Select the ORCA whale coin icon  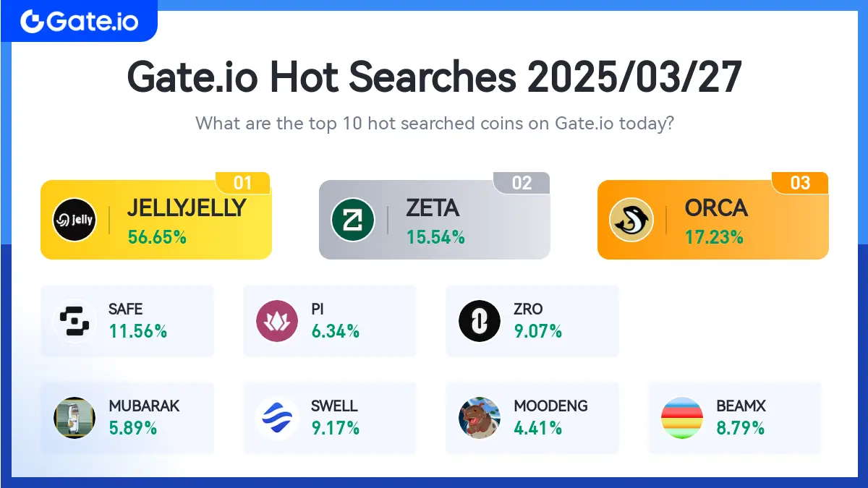[x=631, y=219]
